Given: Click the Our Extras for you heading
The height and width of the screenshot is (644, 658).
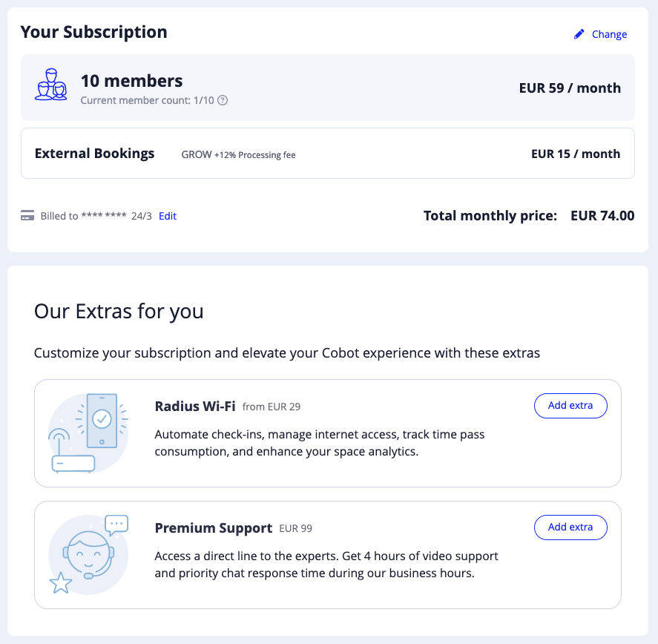Looking at the screenshot, I should pyautogui.click(x=119, y=311).
